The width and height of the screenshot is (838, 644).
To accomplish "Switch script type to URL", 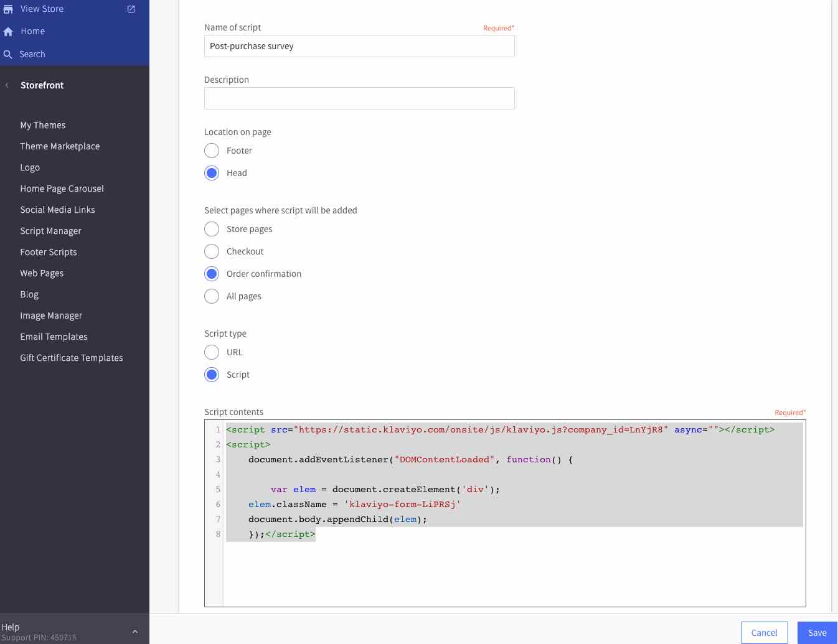I will (212, 352).
